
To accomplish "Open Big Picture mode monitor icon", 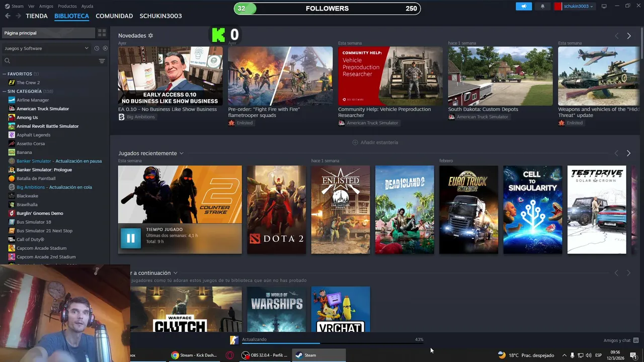I will pyautogui.click(x=604, y=7).
